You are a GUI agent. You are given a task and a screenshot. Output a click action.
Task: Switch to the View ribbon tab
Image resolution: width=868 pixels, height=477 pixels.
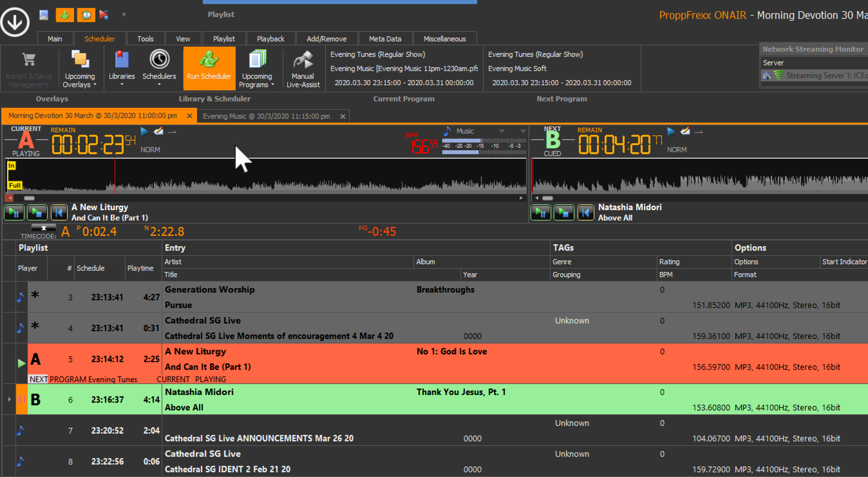183,39
